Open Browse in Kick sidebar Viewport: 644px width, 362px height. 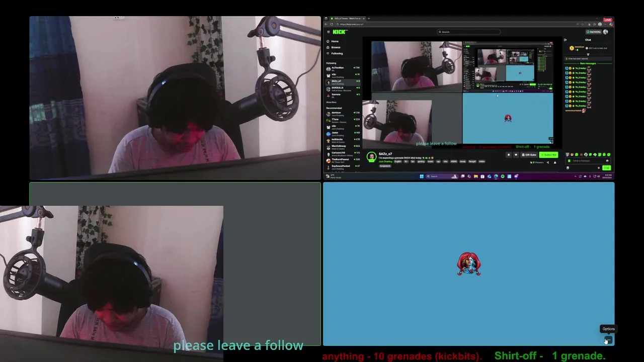click(x=333, y=47)
